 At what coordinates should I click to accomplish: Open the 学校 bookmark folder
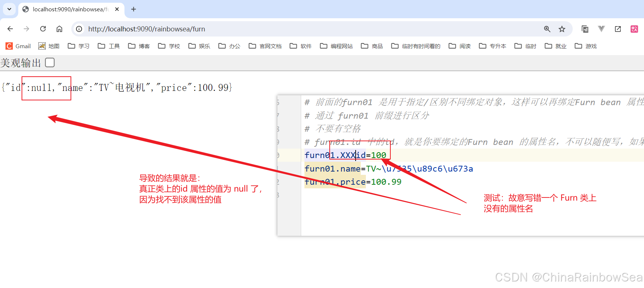click(x=169, y=46)
